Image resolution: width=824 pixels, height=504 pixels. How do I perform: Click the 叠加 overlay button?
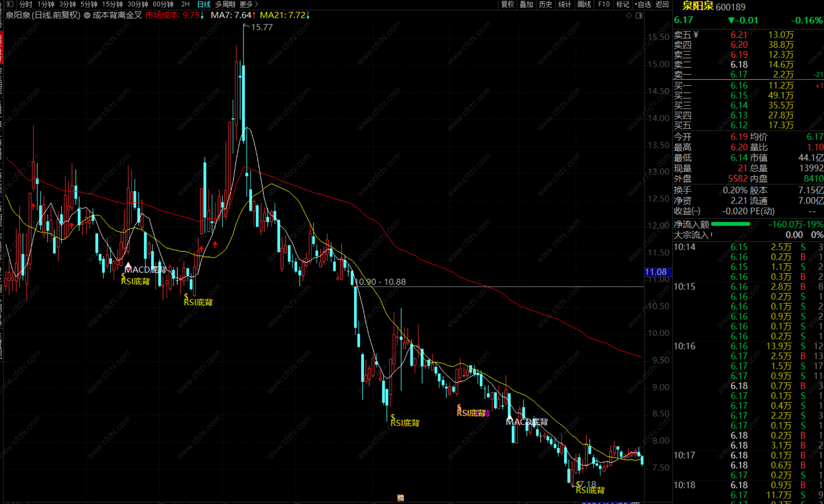point(526,4)
